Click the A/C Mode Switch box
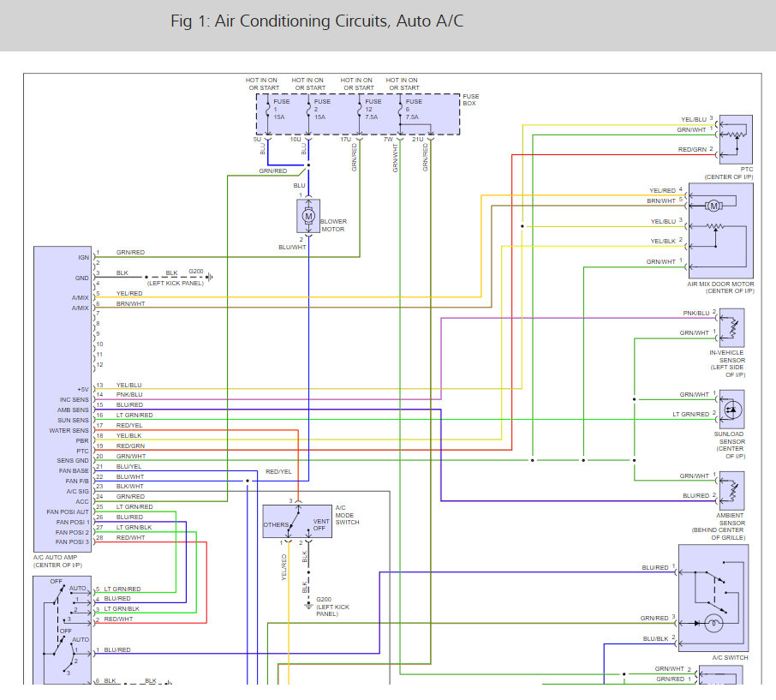Screen dimensions: 776x700 click(x=297, y=521)
